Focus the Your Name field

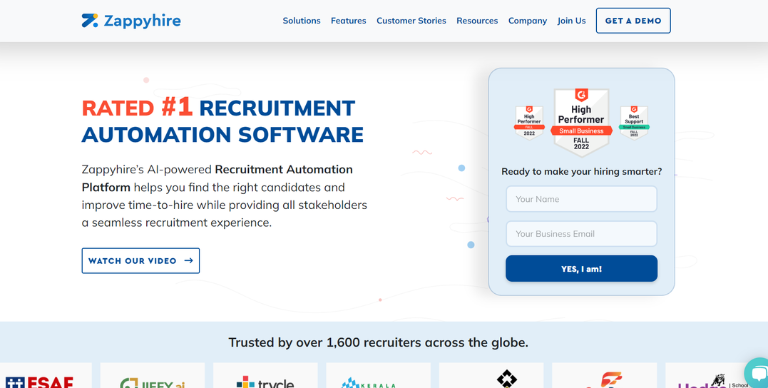[581, 199]
